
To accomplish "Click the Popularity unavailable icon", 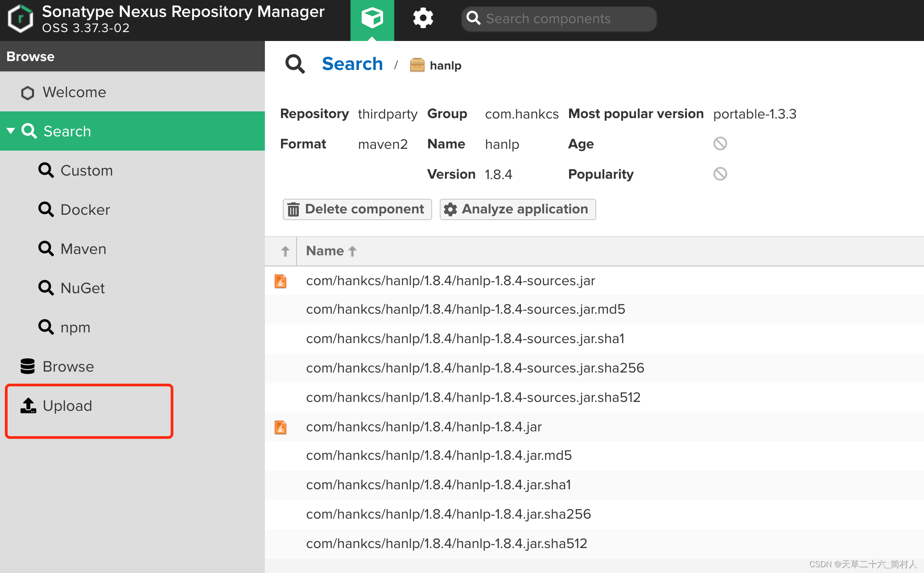I will pos(720,174).
